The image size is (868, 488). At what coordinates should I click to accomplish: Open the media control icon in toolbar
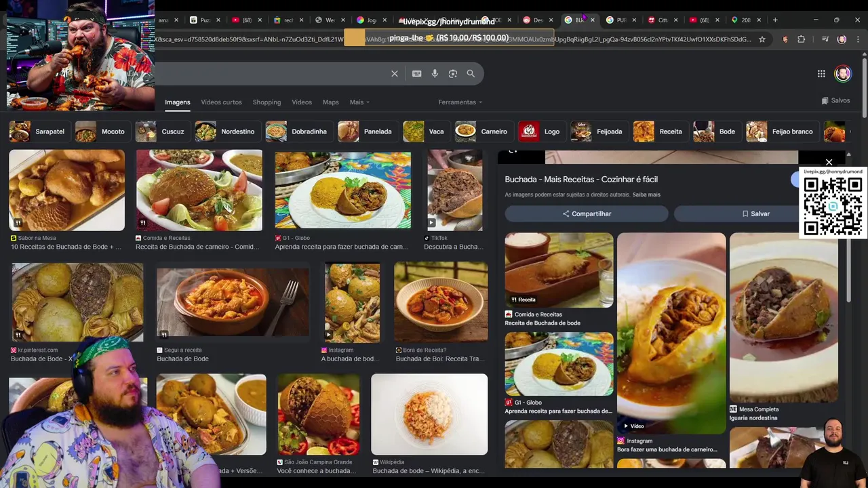825,39
